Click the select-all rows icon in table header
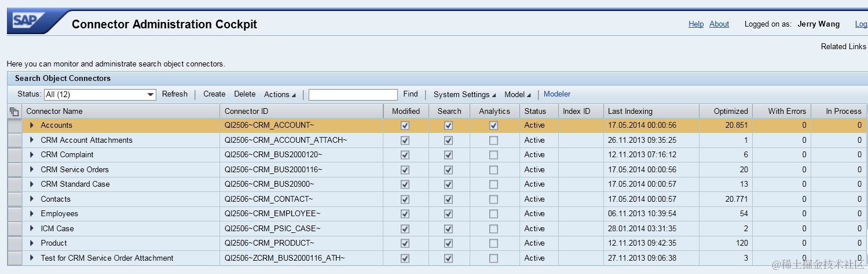The width and height of the screenshot is (868, 274). coord(14,112)
